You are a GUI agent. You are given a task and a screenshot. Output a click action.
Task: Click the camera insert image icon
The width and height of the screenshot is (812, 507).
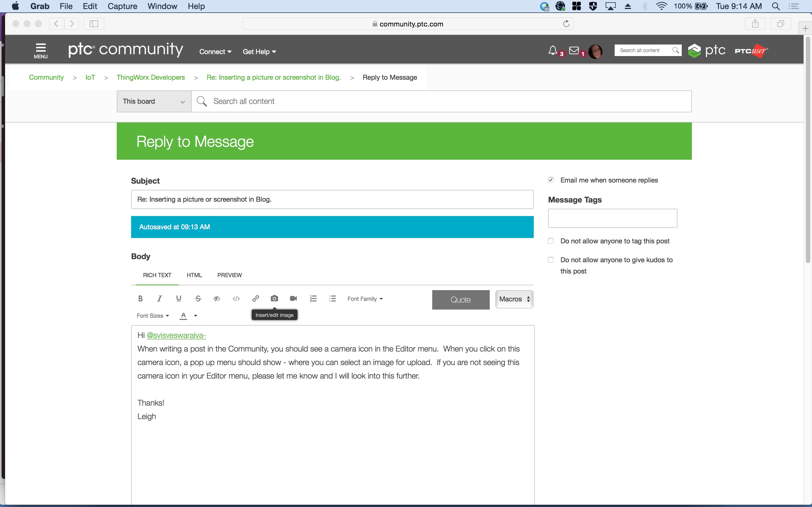274,299
